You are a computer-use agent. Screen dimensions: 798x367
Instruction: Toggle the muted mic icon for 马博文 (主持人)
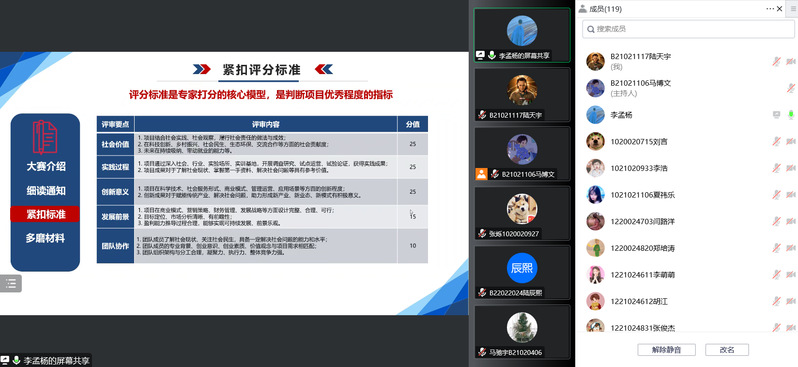[x=790, y=88]
